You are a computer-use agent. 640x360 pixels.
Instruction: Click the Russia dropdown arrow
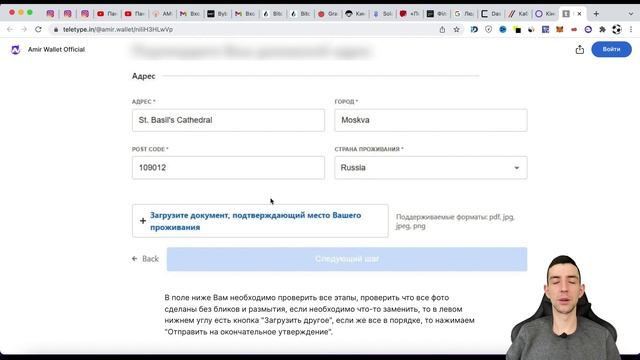[517, 168]
